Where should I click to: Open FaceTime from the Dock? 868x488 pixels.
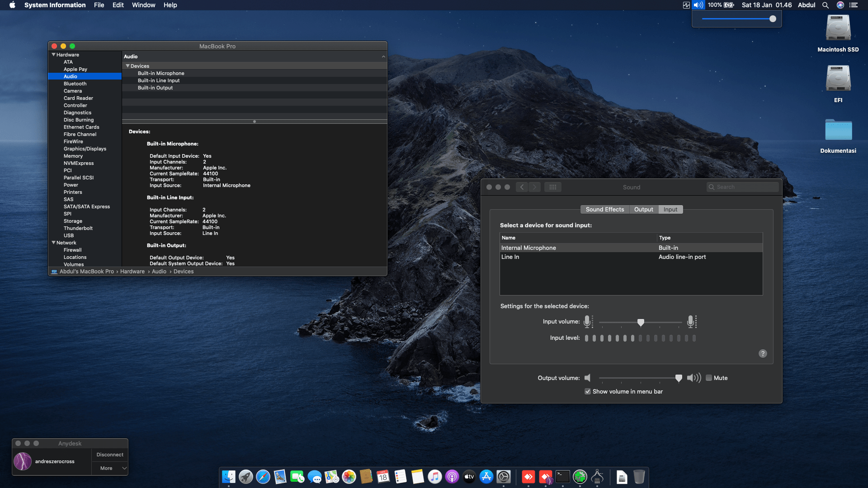297,477
